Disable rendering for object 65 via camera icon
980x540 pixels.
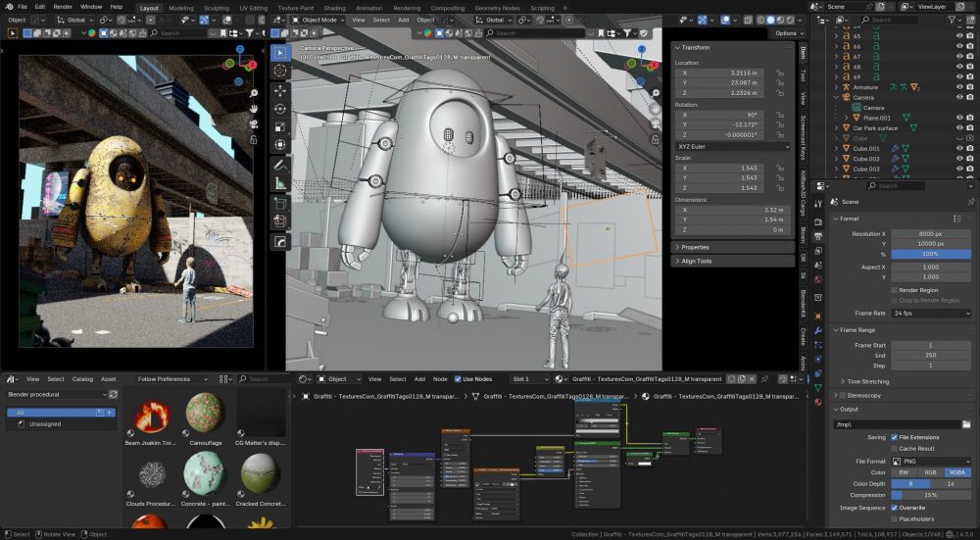tap(970, 36)
